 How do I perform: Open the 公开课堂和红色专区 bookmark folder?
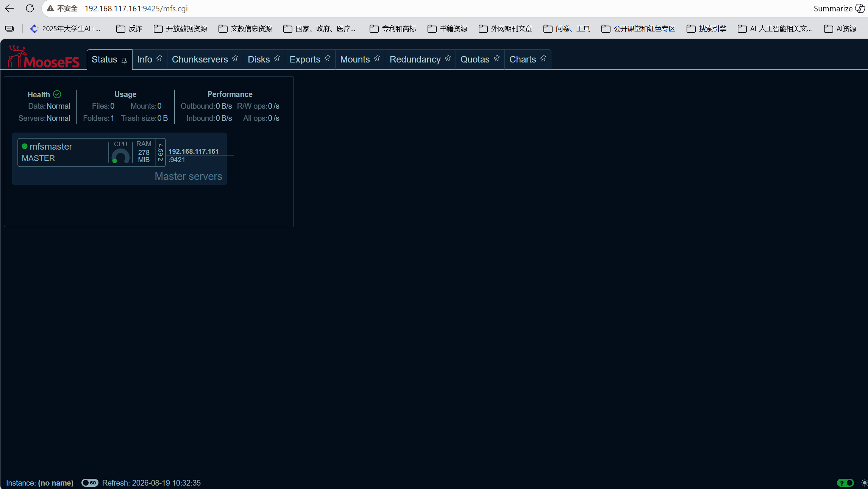(x=638, y=29)
